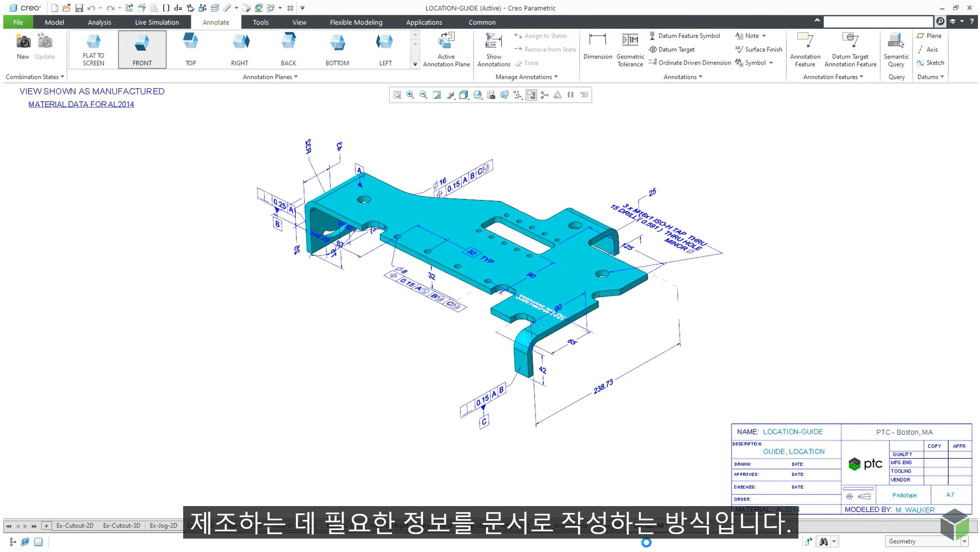Click the Active Annotation Plane tool

click(x=446, y=50)
